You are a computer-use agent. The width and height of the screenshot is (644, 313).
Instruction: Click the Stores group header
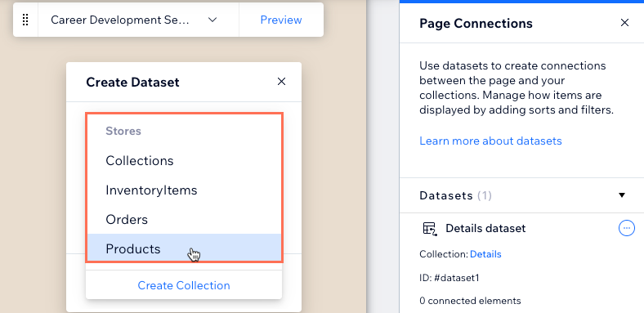pos(123,131)
